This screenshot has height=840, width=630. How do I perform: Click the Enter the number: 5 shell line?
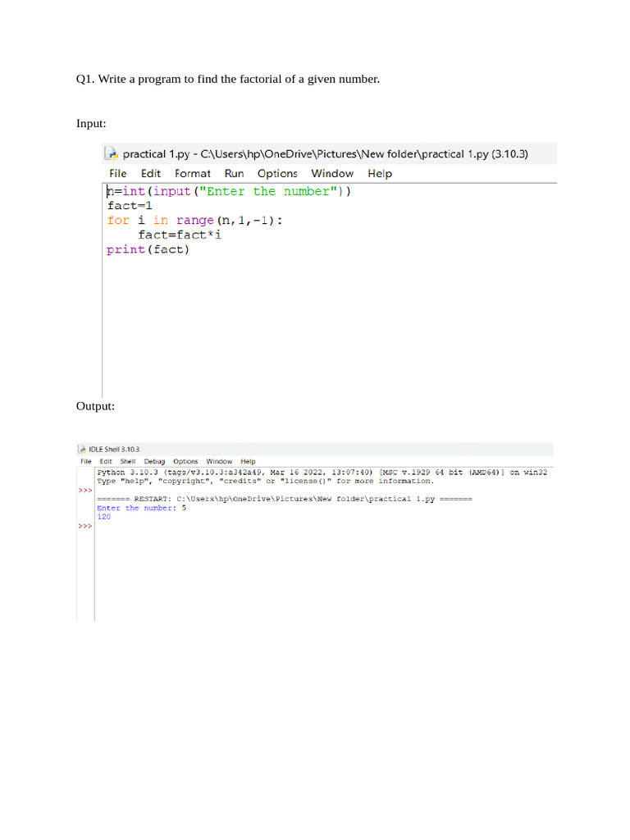pos(141,508)
